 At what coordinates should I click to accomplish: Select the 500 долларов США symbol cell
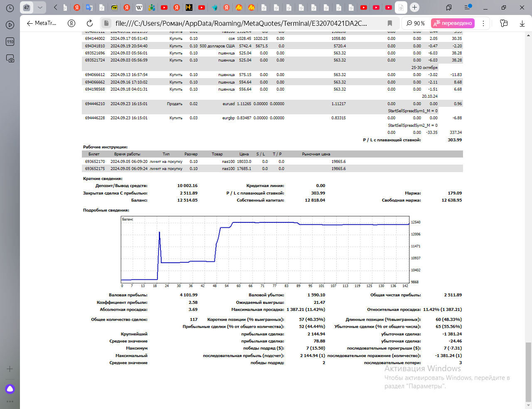pyautogui.click(x=217, y=46)
